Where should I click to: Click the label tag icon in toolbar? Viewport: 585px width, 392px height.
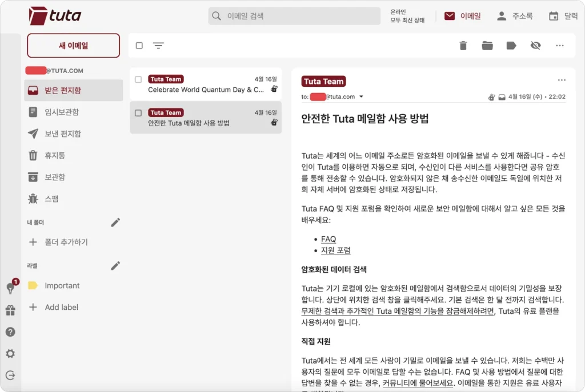[511, 46]
